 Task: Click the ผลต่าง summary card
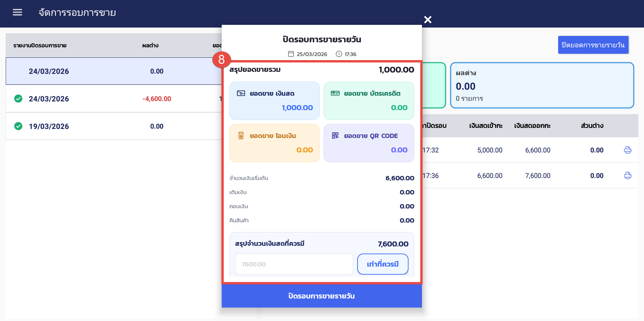[x=542, y=85]
